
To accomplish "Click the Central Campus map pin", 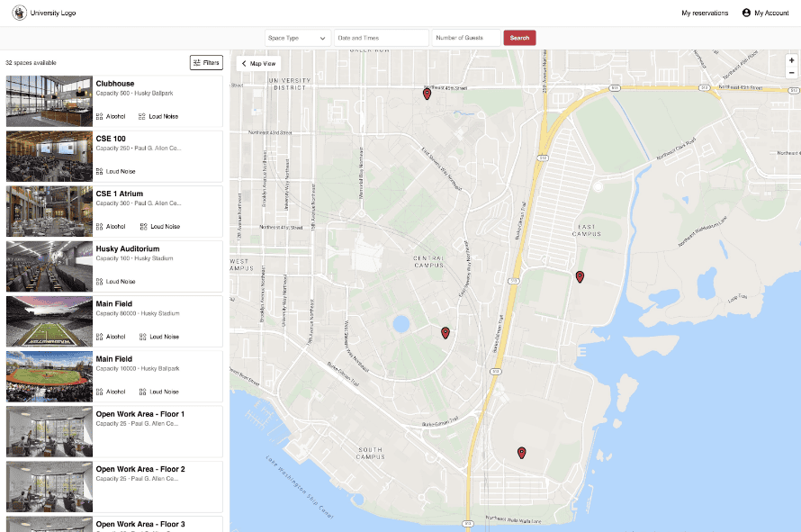I will click(x=445, y=332).
